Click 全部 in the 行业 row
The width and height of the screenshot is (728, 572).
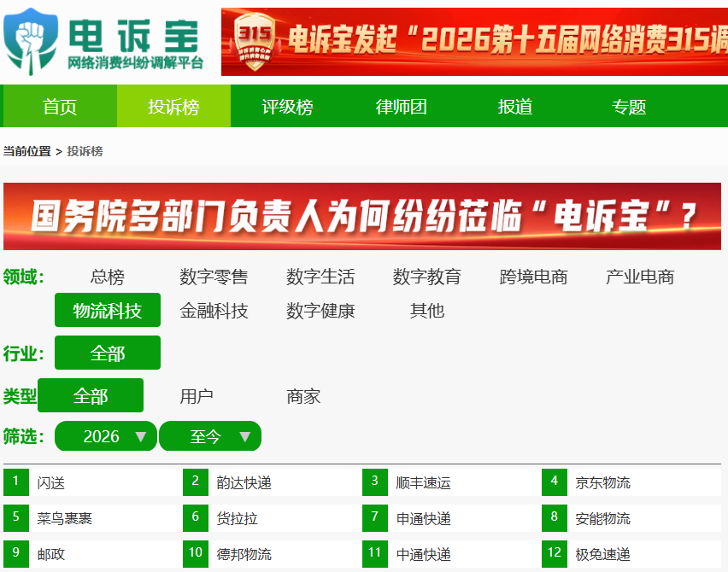pyautogui.click(x=108, y=353)
